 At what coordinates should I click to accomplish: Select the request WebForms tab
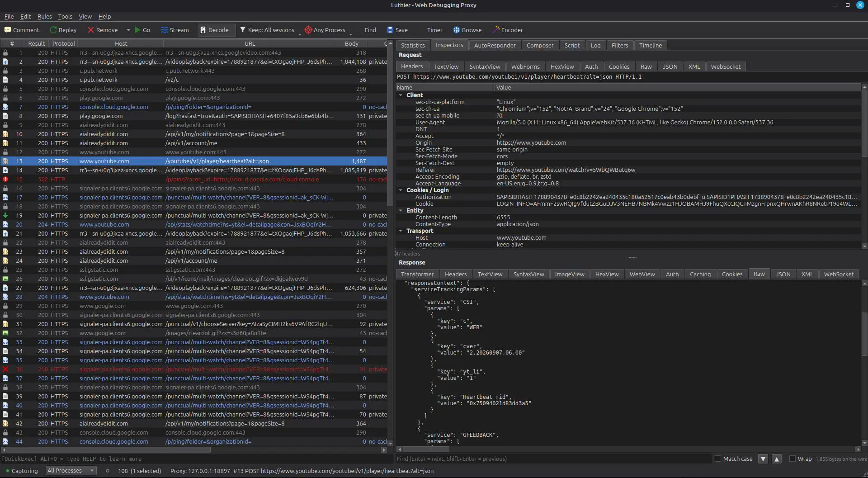click(x=525, y=66)
